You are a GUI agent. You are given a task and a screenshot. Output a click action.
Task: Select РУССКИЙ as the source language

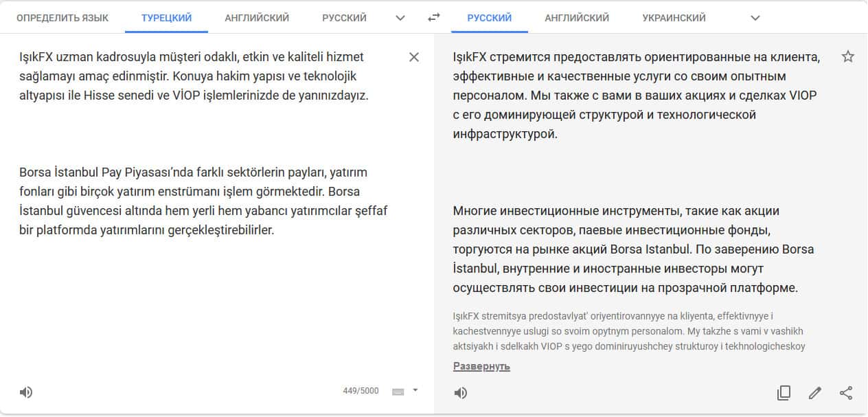pos(344,18)
